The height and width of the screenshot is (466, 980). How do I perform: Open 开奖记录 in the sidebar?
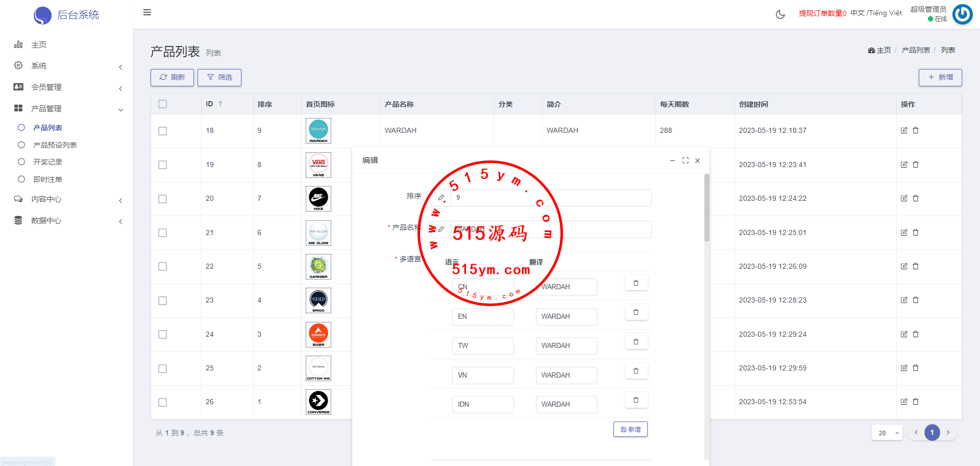click(x=48, y=162)
